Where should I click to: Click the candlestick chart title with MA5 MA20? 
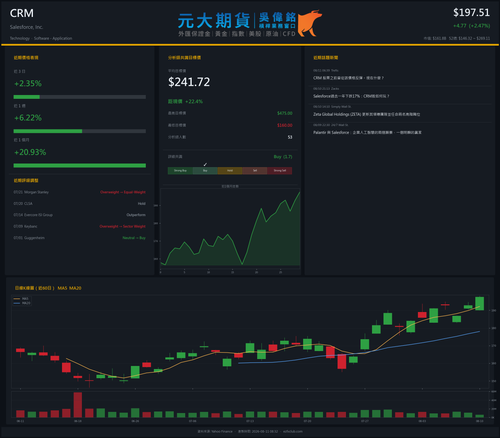[x=48, y=288]
